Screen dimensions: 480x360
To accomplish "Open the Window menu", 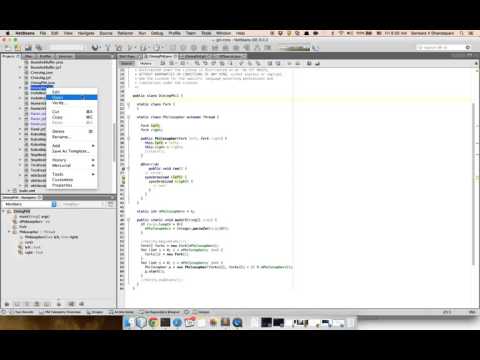I will (x=223, y=33).
